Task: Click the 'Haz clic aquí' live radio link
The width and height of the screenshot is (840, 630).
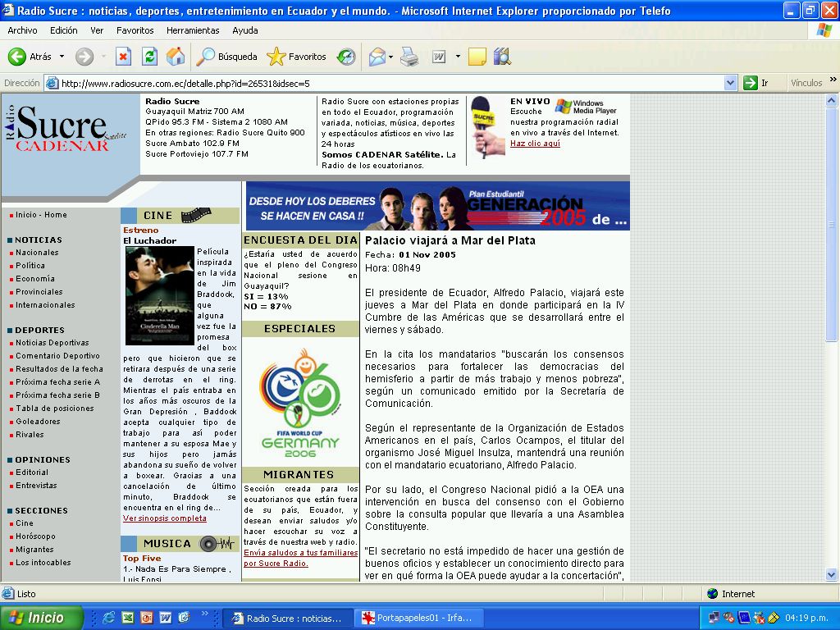Action: pos(535,144)
